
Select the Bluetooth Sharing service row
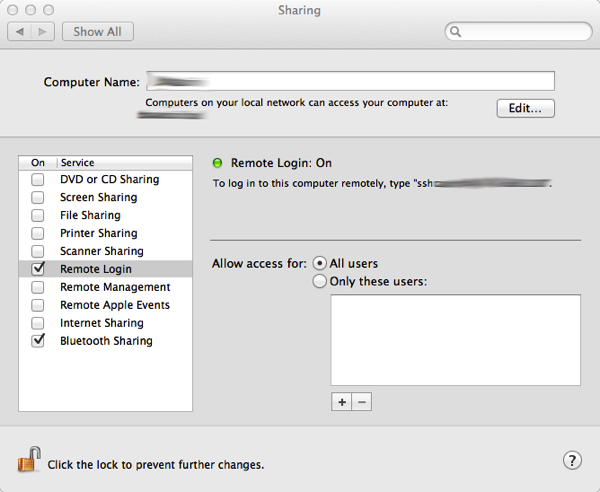tap(105, 341)
